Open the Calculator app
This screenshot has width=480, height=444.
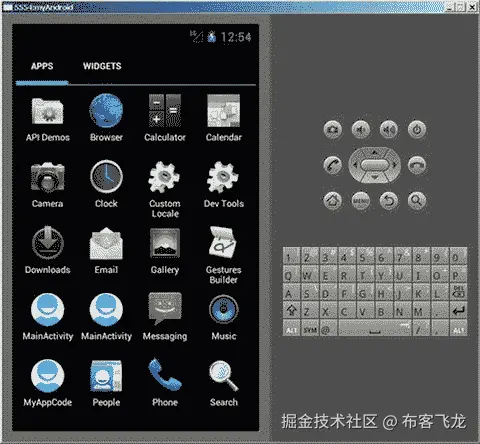(165, 118)
